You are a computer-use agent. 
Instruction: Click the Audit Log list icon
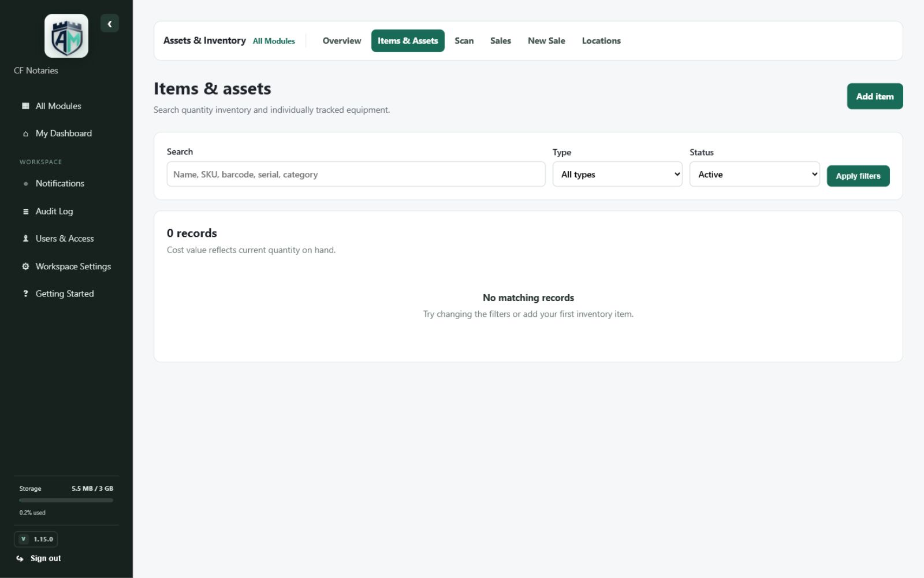(x=25, y=212)
